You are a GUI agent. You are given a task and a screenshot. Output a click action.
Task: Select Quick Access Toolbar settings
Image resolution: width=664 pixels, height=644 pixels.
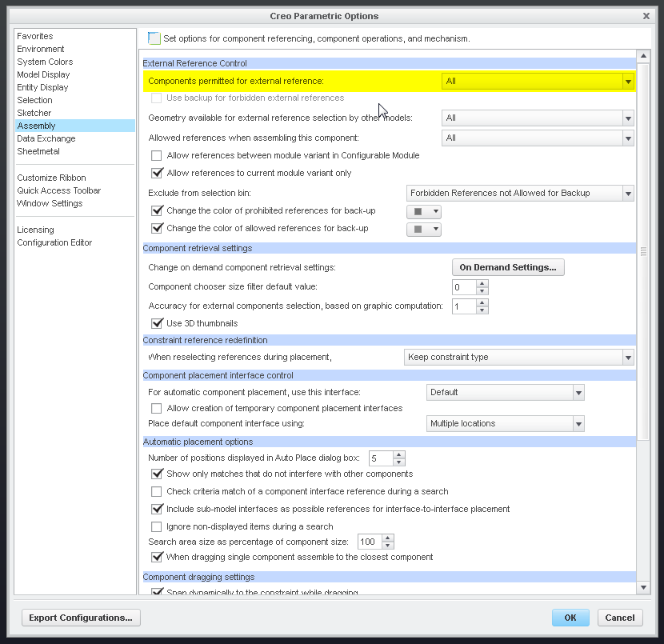59,190
